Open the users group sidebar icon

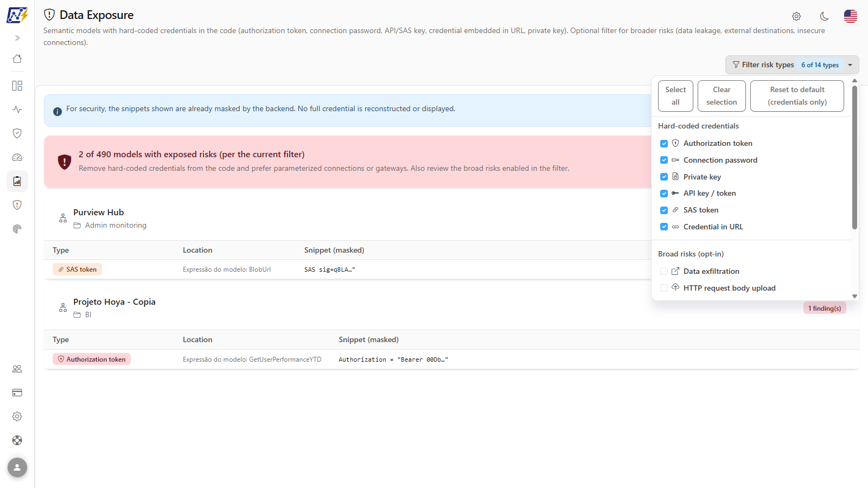coord(17,369)
